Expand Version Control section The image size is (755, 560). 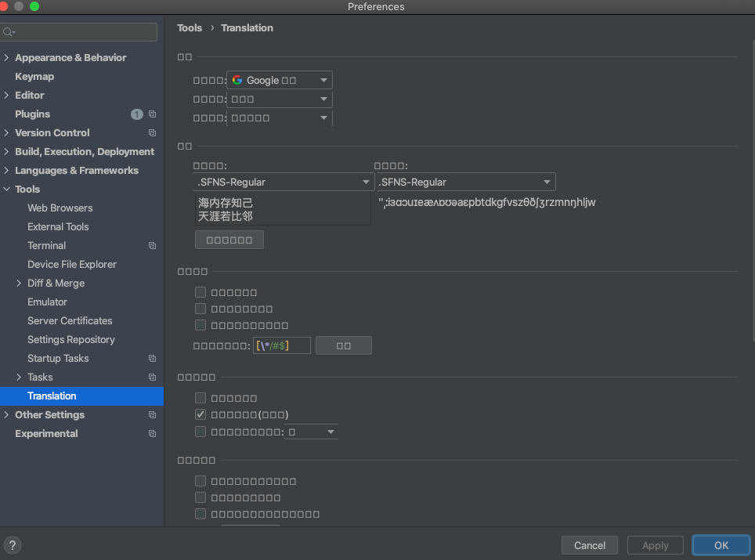tap(6, 132)
